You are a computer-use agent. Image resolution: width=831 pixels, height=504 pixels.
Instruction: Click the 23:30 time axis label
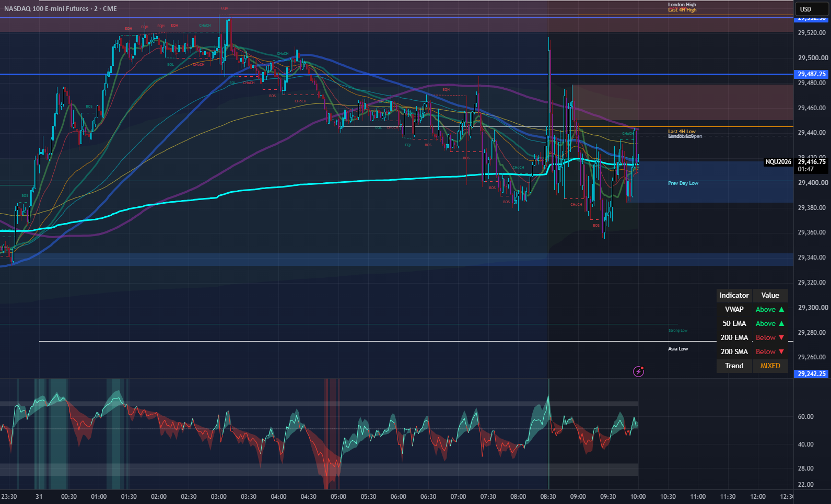click(x=9, y=497)
